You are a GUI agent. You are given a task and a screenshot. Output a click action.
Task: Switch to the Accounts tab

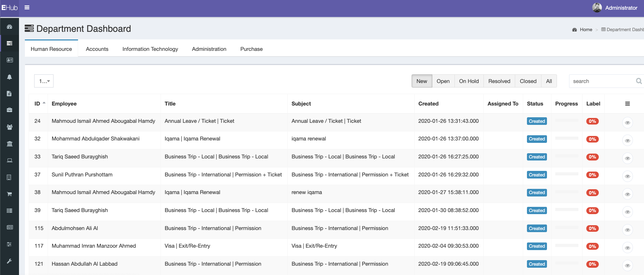pos(97,49)
